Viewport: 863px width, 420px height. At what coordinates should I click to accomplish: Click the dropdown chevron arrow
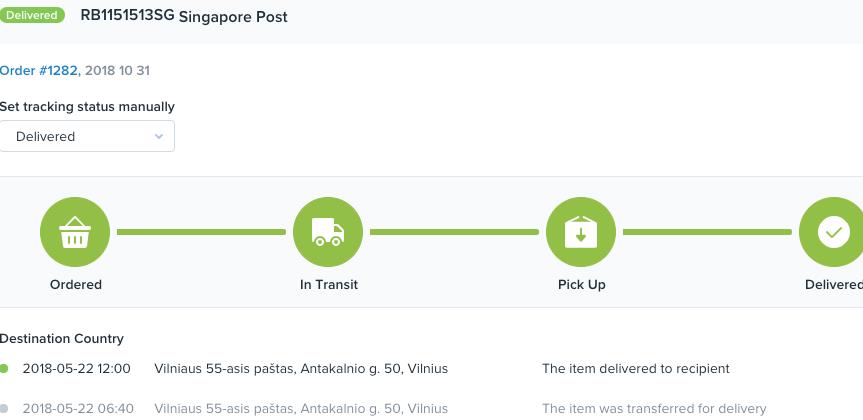(159, 137)
